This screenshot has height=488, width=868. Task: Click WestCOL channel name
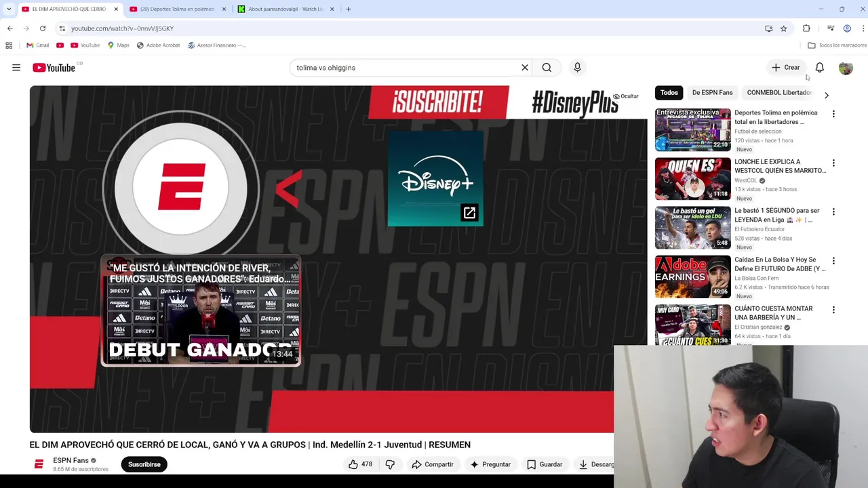pyautogui.click(x=745, y=181)
